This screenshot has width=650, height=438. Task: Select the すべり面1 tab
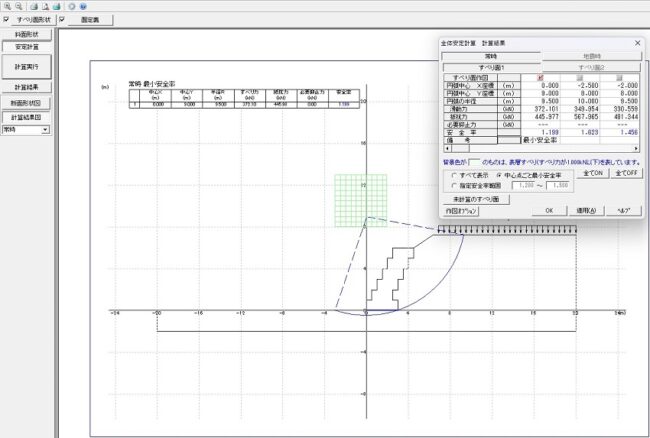point(492,67)
